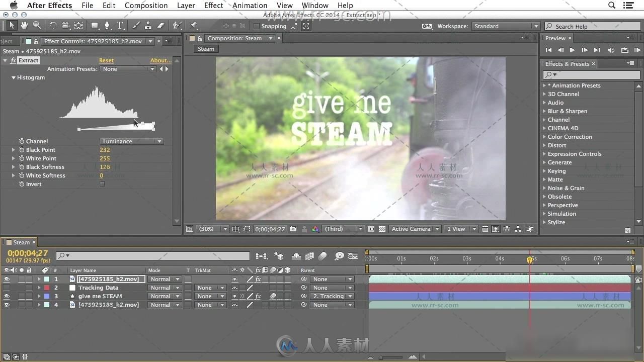Screen dimensions: 644x362
Task: Take a snapshot of the composition
Action: click(293, 229)
